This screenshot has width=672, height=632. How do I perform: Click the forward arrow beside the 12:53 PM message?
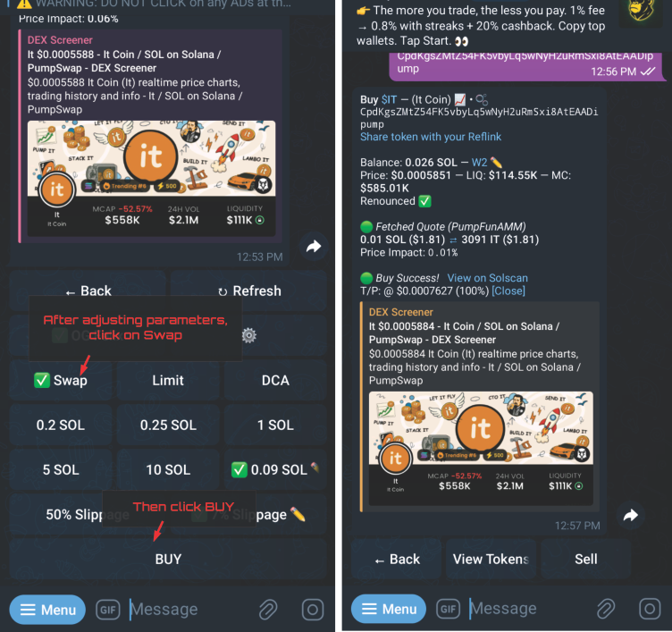(x=314, y=246)
